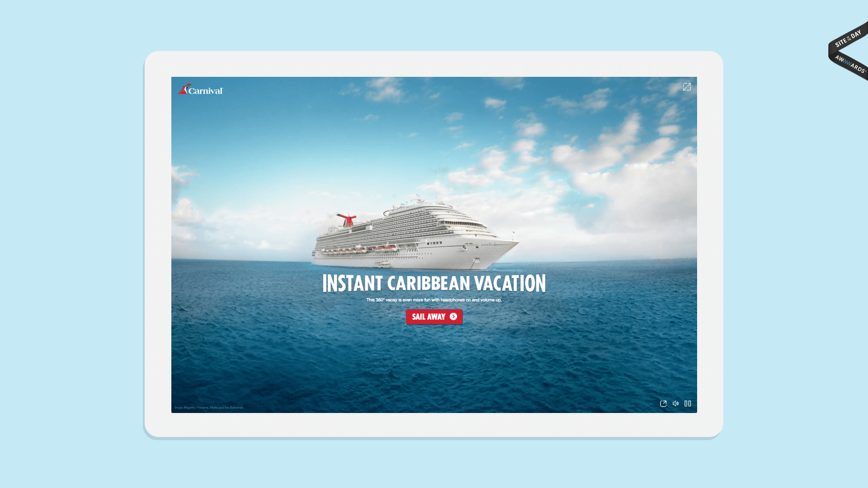Viewport: 868px width, 488px height.
Task: Pause the background video
Action: click(688, 404)
